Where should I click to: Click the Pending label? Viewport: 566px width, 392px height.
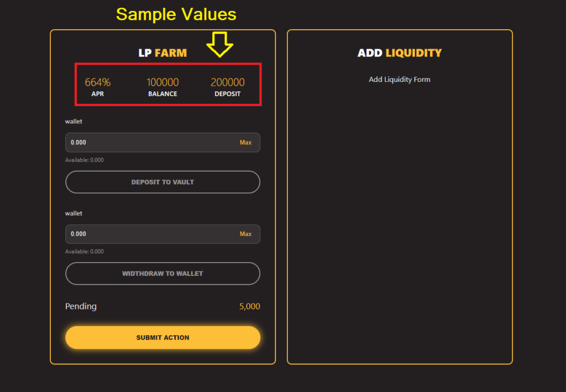[x=81, y=306]
